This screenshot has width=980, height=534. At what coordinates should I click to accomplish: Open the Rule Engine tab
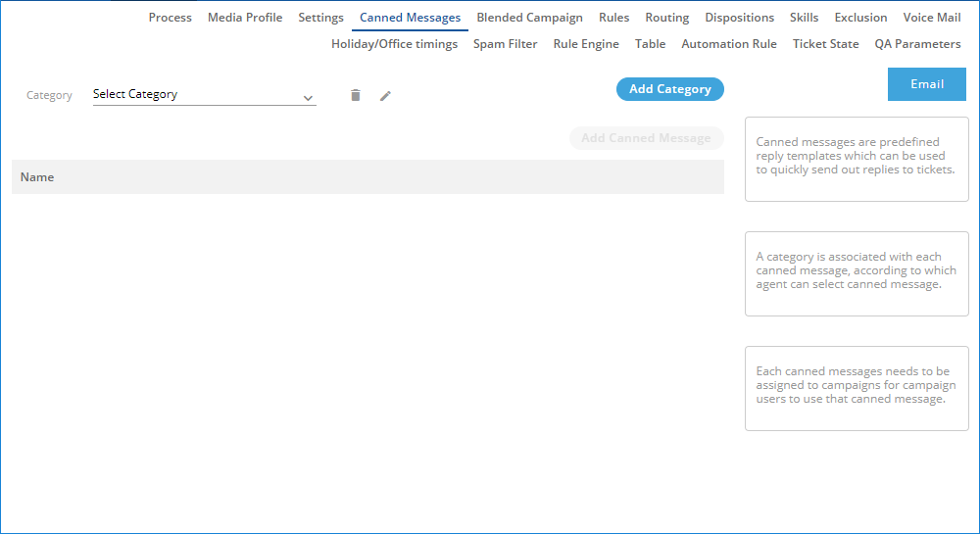point(586,44)
